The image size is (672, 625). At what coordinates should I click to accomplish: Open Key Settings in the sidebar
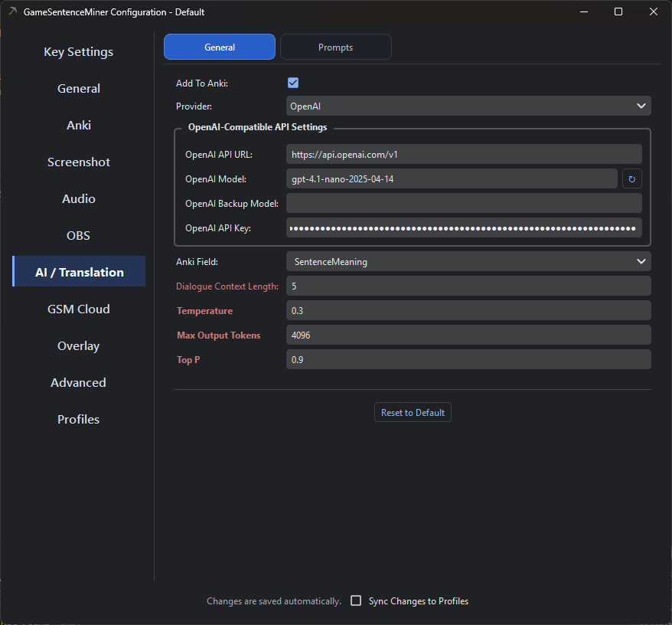point(79,52)
